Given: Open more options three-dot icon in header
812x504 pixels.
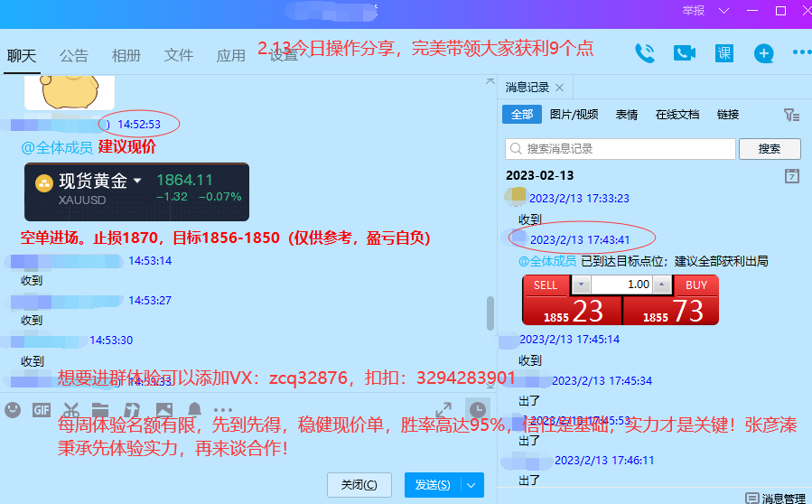Looking at the screenshot, I should coord(802,52).
